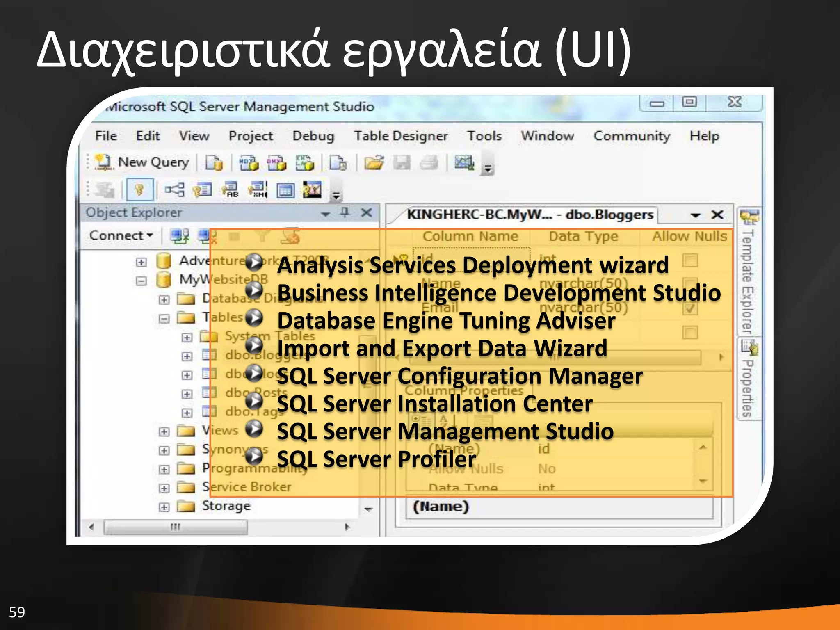Select the dbo.Bloggers document tab

(530, 215)
